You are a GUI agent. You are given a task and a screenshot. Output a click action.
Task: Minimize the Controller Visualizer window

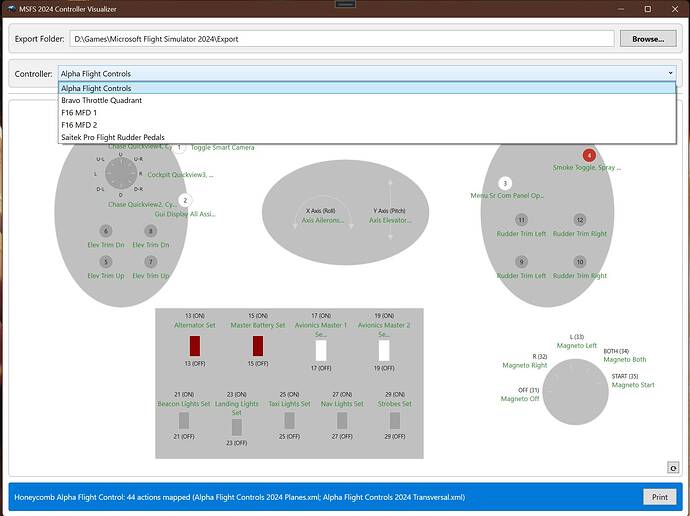pyautogui.click(x=621, y=9)
